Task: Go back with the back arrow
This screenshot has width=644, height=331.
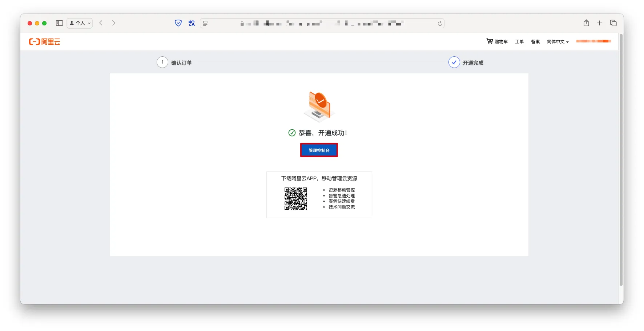Action: pos(101,23)
